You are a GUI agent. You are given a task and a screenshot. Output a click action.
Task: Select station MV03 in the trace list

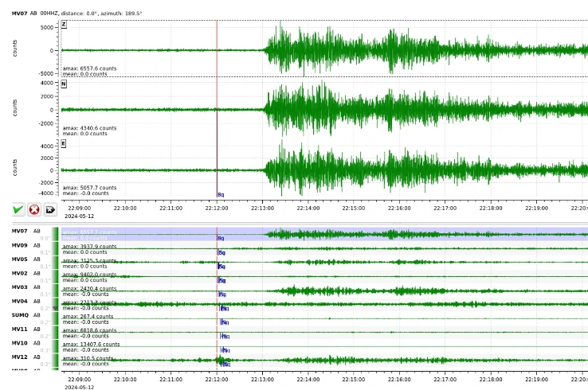(20, 287)
